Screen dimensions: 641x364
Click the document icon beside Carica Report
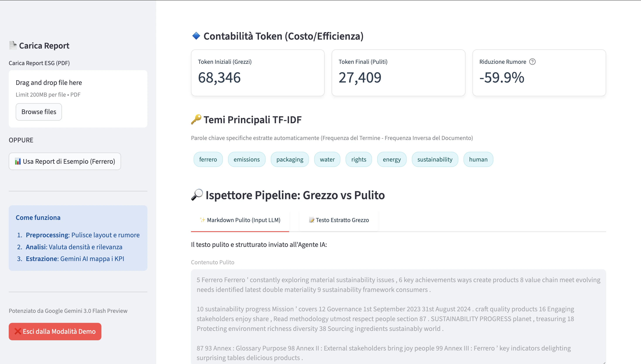tap(13, 45)
